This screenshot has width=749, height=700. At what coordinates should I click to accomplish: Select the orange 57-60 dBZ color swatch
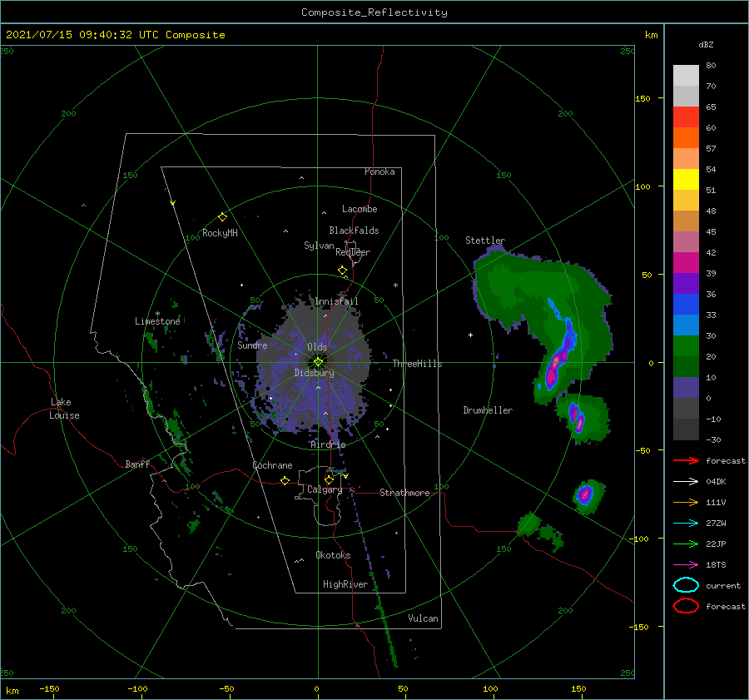686,138
